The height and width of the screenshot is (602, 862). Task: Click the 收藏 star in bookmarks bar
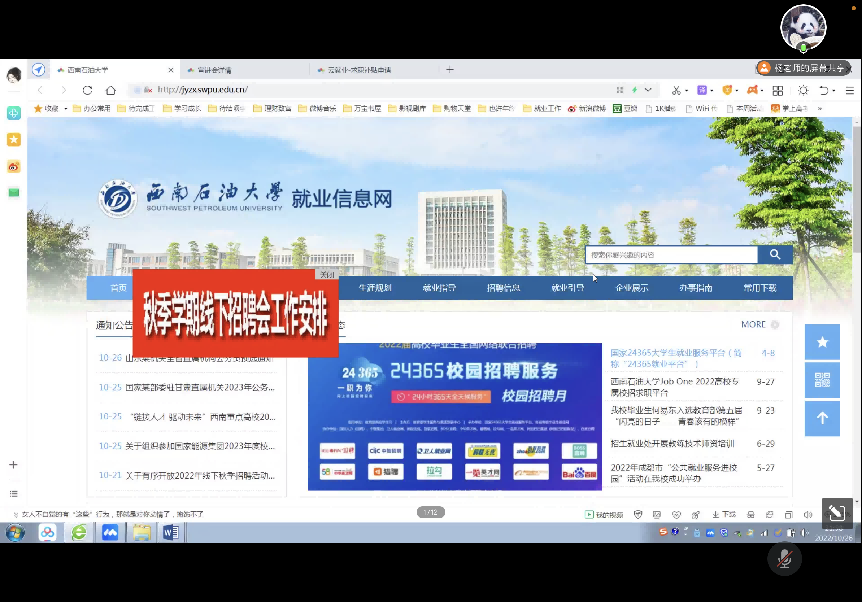[38, 108]
